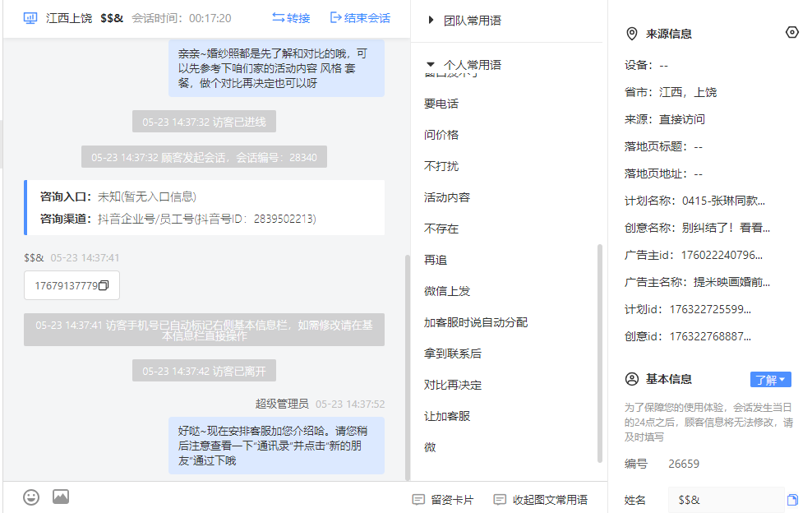Collapse the 个人常用语 section
The image size is (812, 513).
[x=464, y=65]
